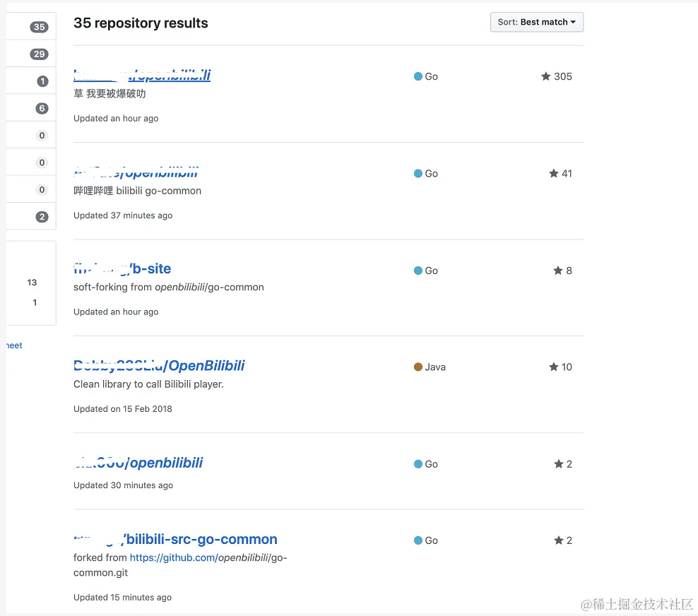Click the Go dot on bilibili-src-go-common
The width and height of the screenshot is (698, 616).
tap(416, 540)
